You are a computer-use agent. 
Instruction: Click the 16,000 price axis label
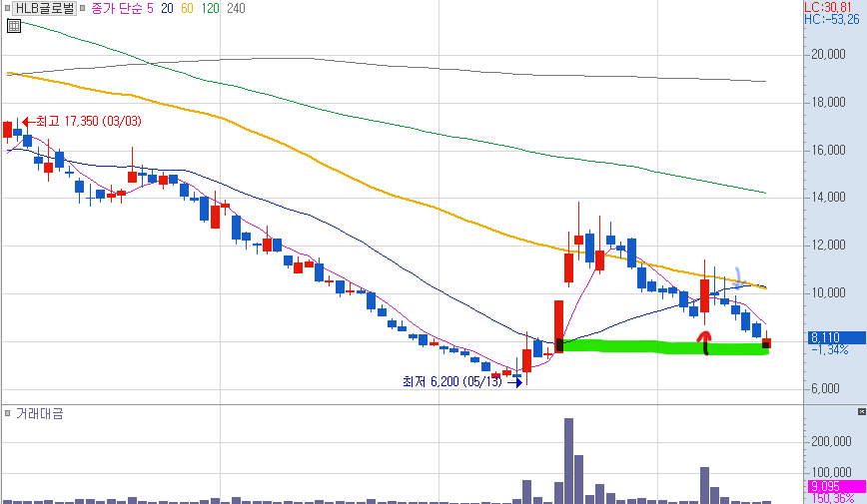coord(828,151)
